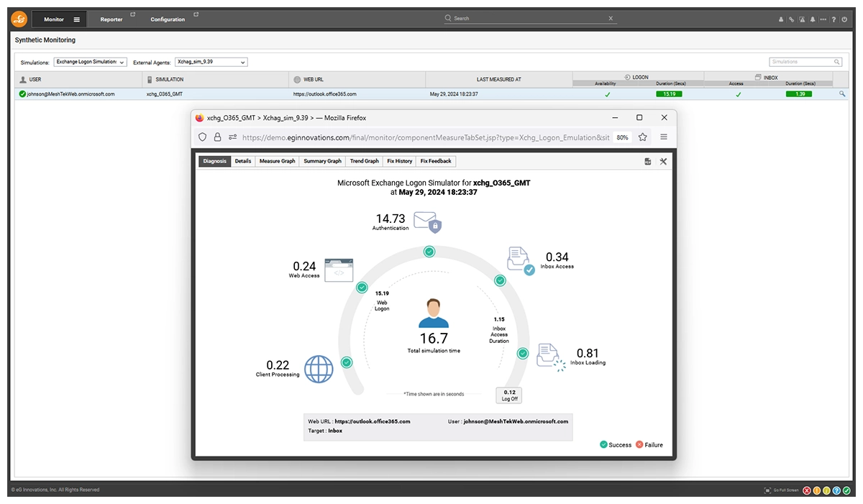
Task: Open the three-dots more options menu
Action: click(823, 19)
